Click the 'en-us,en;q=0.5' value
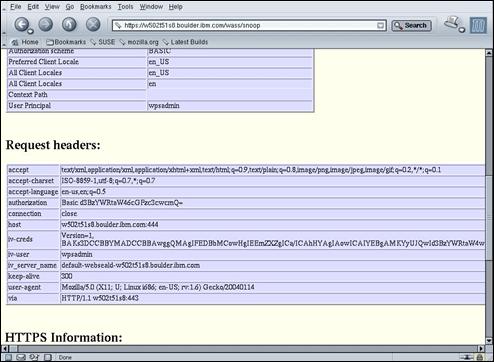 click(x=84, y=192)
